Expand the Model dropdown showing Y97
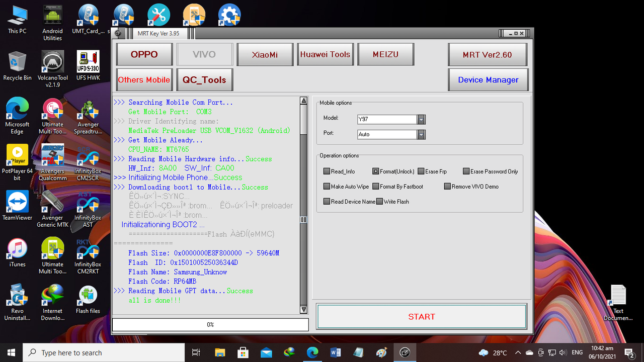The width and height of the screenshot is (644, 362). (421, 119)
